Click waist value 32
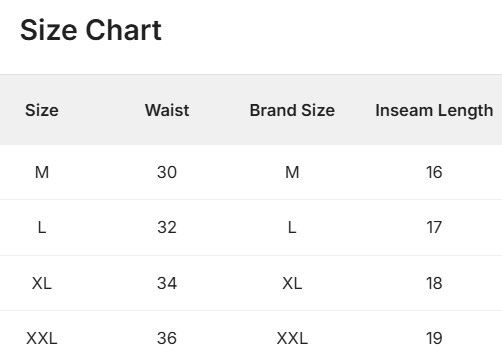Image resolution: width=502 pixels, height=362 pixels. click(x=167, y=228)
